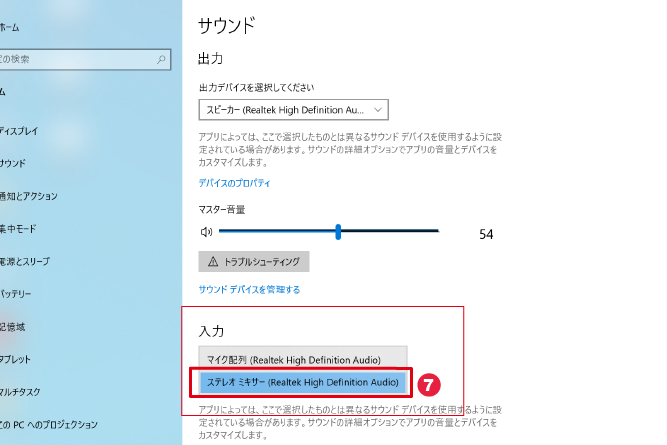Image resolution: width=667 pixels, height=445 pixels.
Task: Open the デバイスのプロパティ link
Action: [235, 183]
